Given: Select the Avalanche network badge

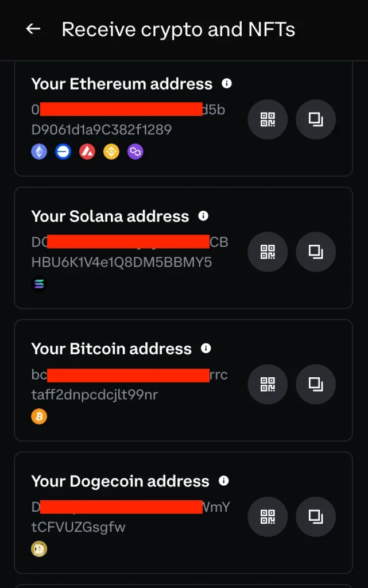Looking at the screenshot, I should (87, 152).
